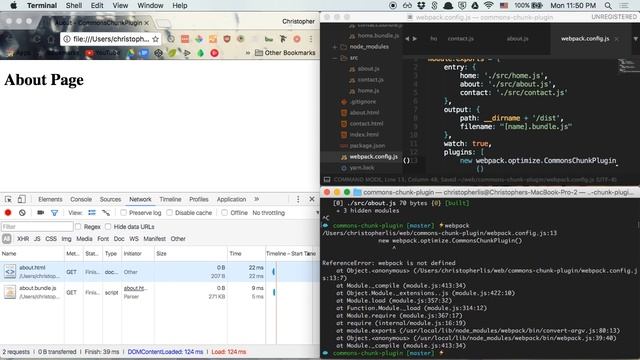Image resolution: width=640 pixels, height=360 pixels.
Task: Open the Application tab in DevTools
Action: (x=231, y=199)
